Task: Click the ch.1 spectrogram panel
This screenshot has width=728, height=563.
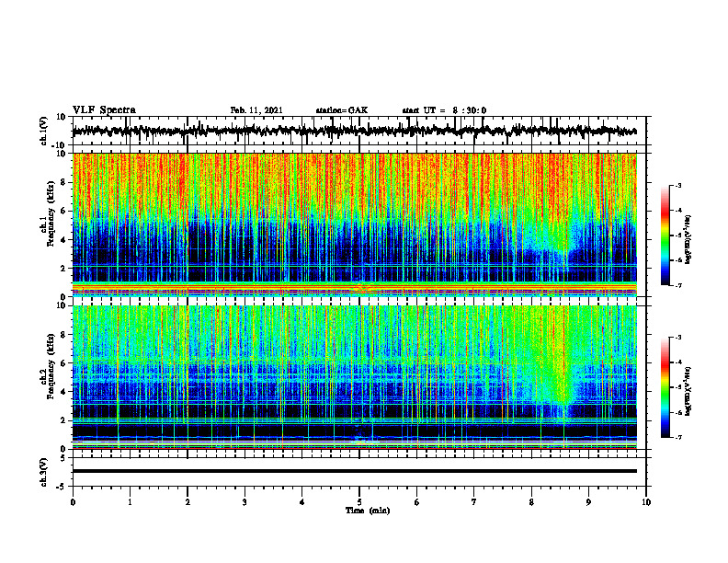Action: click(355, 224)
